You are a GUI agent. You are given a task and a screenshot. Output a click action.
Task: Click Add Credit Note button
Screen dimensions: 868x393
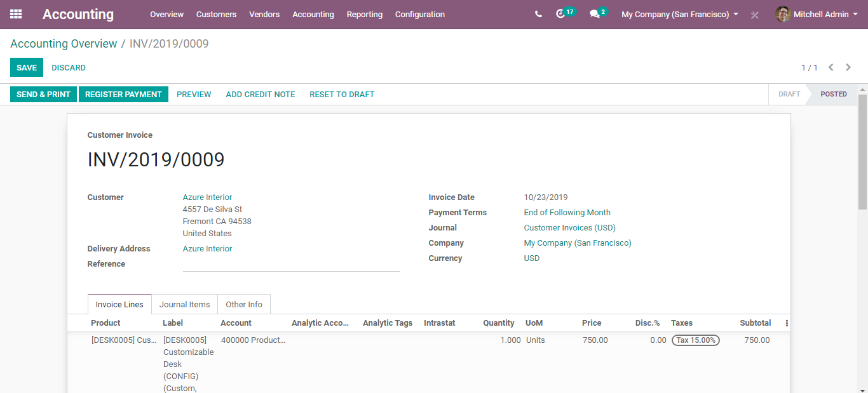pos(261,94)
